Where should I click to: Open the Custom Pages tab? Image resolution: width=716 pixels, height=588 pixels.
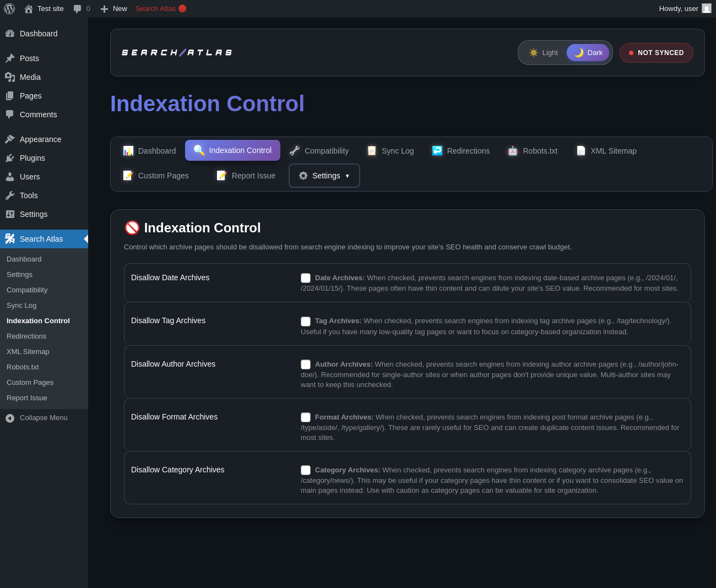[156, 176]
